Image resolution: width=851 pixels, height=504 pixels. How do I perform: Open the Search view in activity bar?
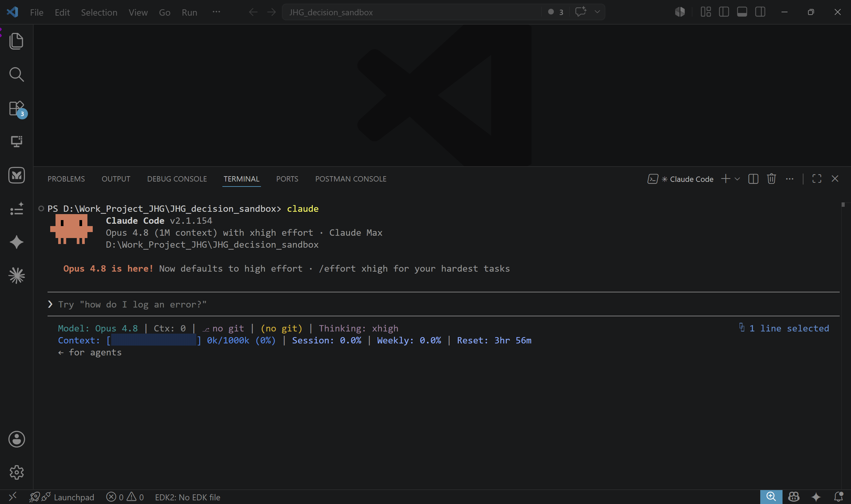click(16, 74)
